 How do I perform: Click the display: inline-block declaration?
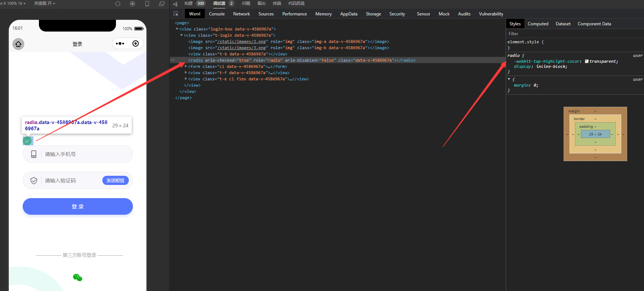click(541, 66)
